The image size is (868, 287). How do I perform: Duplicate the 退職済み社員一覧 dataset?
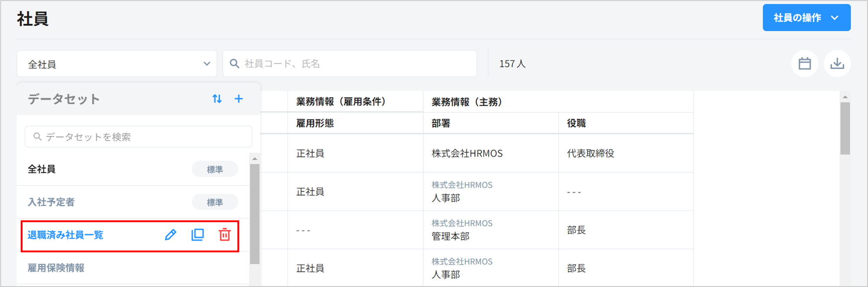pos(198,235)
